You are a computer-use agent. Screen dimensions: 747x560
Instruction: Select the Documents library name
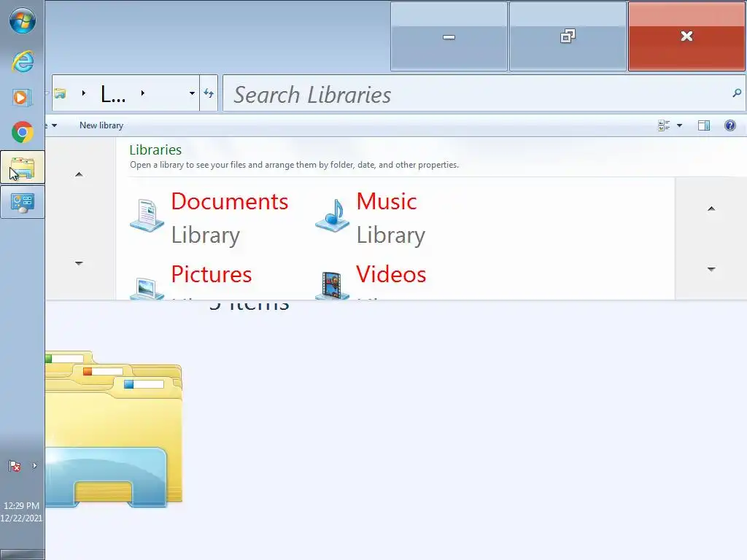pyautogui.click(x=230, y=201)
